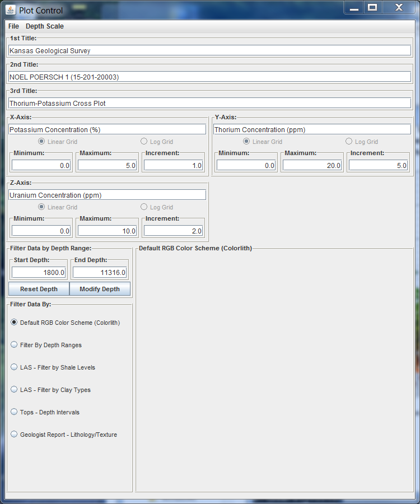Screen dimensions: 420x504
Task: Click the X-Axis label field
Action: pyautogui.click(x=107, y=129)
